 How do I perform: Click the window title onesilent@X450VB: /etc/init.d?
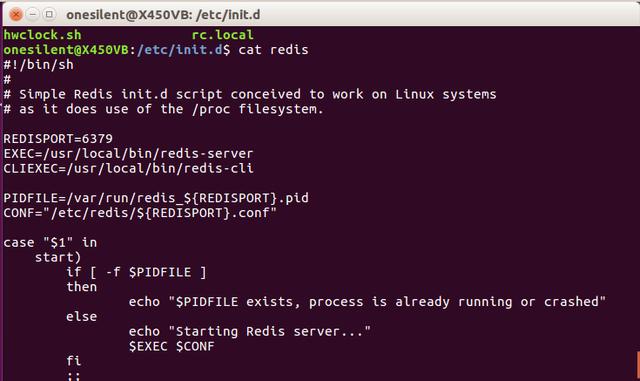tap(163, 15)
